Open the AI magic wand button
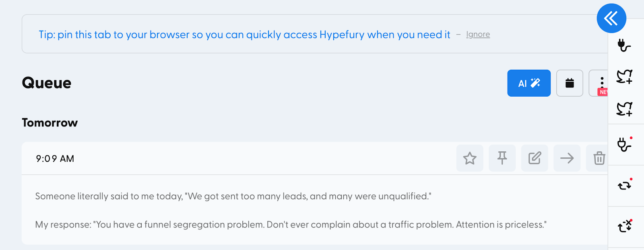The image size is (644, 250). click(529, 83)
